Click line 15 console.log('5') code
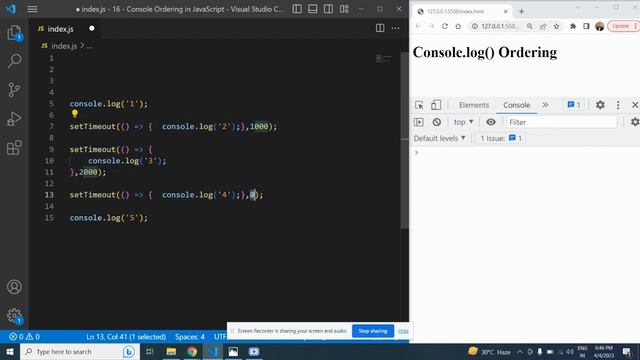This screenshot has width=640, height=360. 109,218
